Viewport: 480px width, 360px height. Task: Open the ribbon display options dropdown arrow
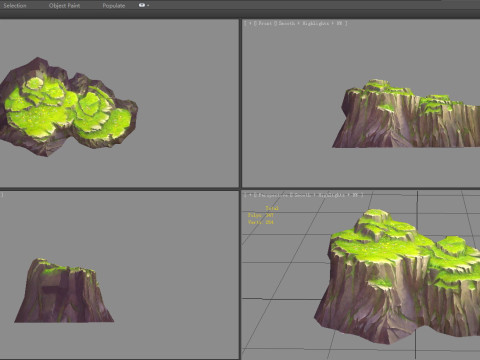coord(148,6)
